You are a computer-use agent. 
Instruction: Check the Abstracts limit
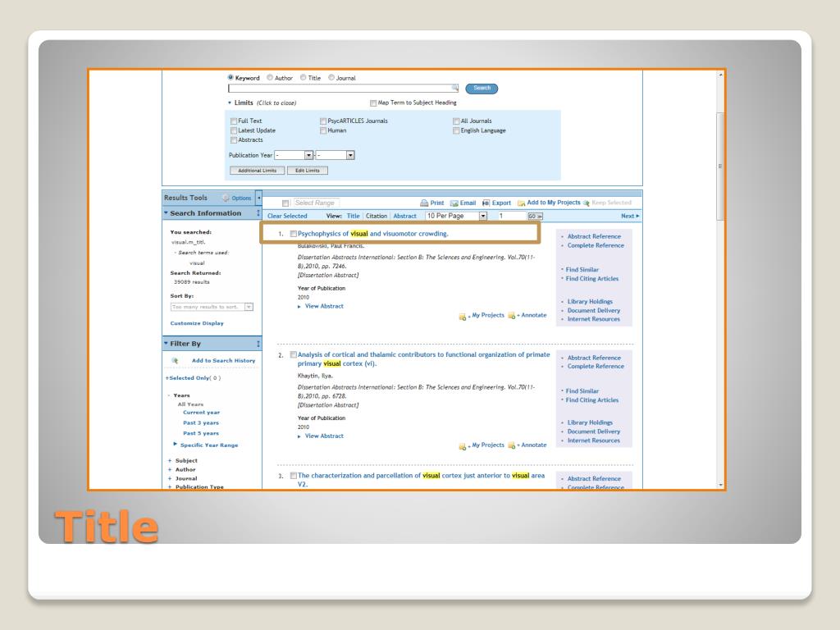click(x=234, y=139)
